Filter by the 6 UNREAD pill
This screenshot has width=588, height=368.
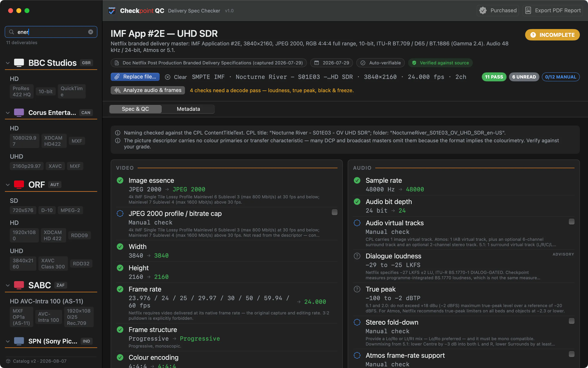(x=524, y=77)
